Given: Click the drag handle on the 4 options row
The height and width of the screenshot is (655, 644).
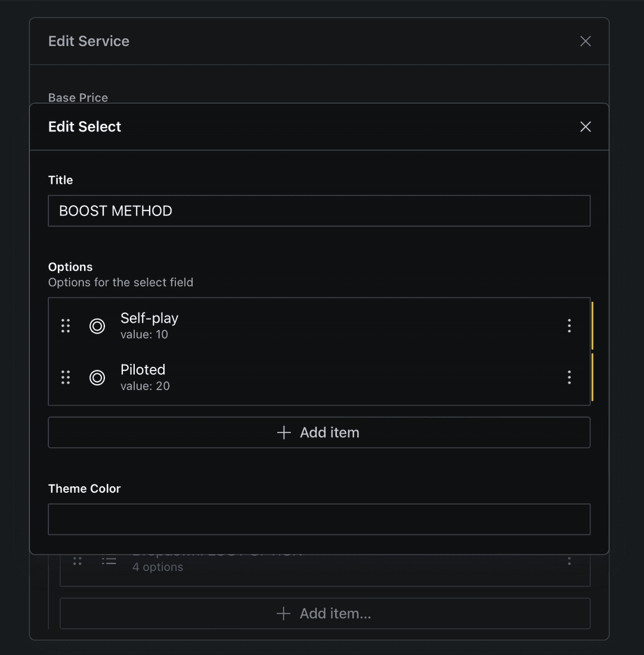Looking at the screenshot, I should [78, 561].
